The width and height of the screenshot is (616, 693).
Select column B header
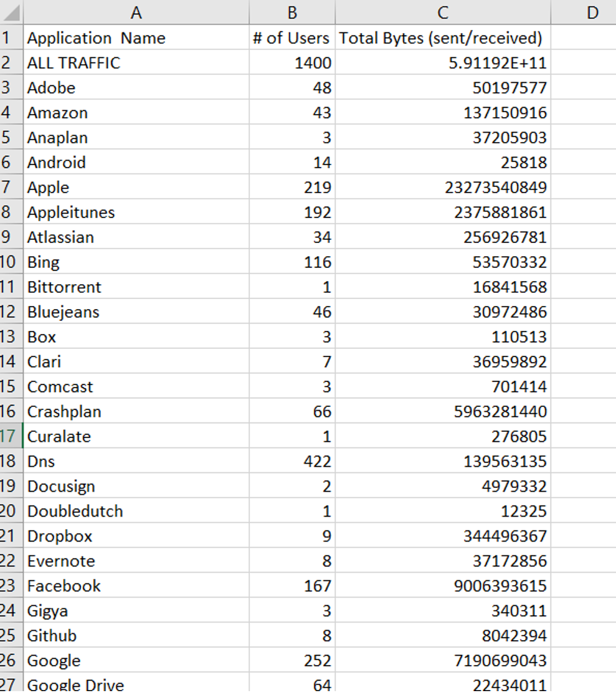[x=292, y=12]
